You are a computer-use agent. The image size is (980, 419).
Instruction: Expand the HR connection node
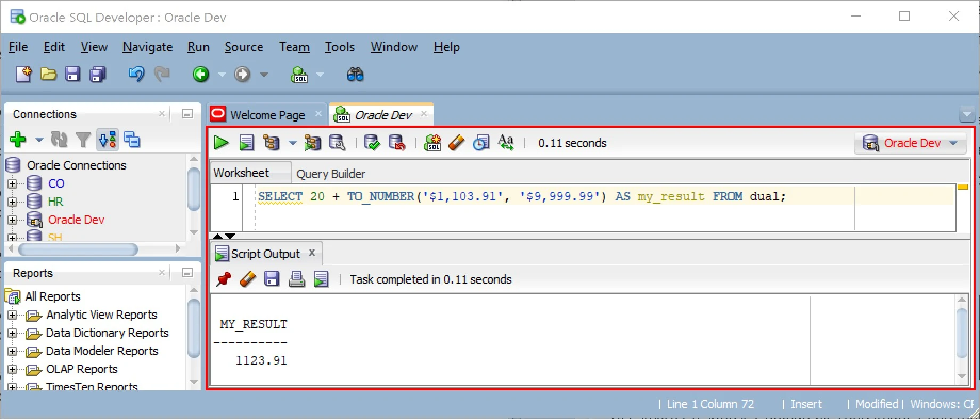(12, 202)
